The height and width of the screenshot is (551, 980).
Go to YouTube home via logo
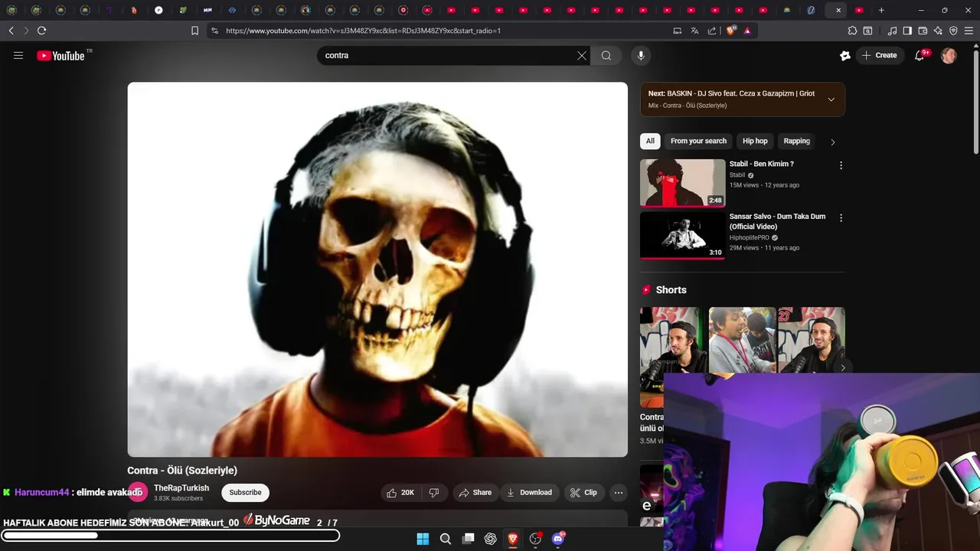pos(60,55)
